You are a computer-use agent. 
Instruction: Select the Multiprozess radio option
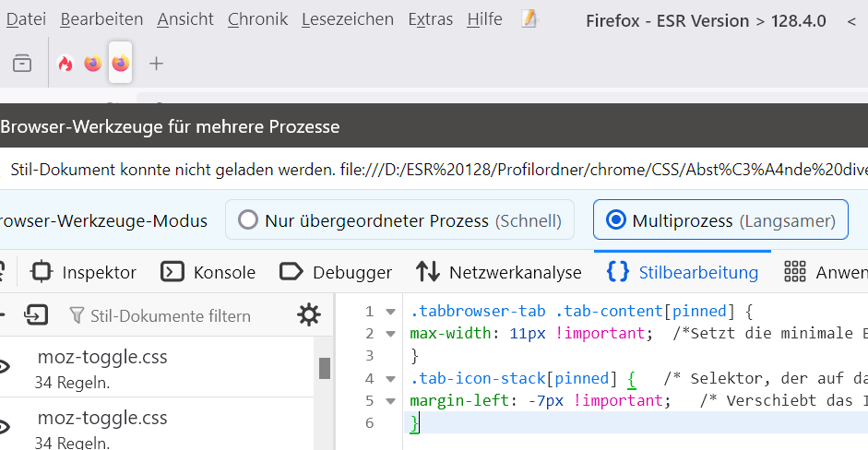(615, 220)
